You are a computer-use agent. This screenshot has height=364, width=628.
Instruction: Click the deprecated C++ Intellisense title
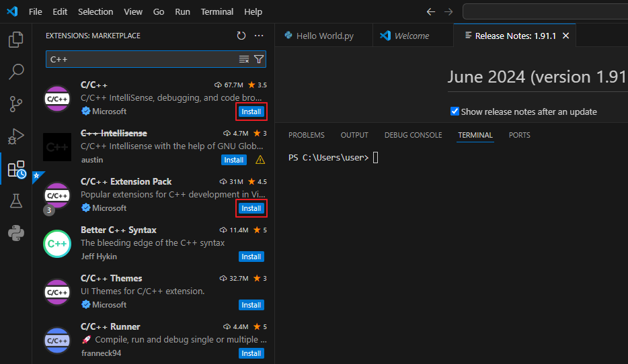point(114,133)
